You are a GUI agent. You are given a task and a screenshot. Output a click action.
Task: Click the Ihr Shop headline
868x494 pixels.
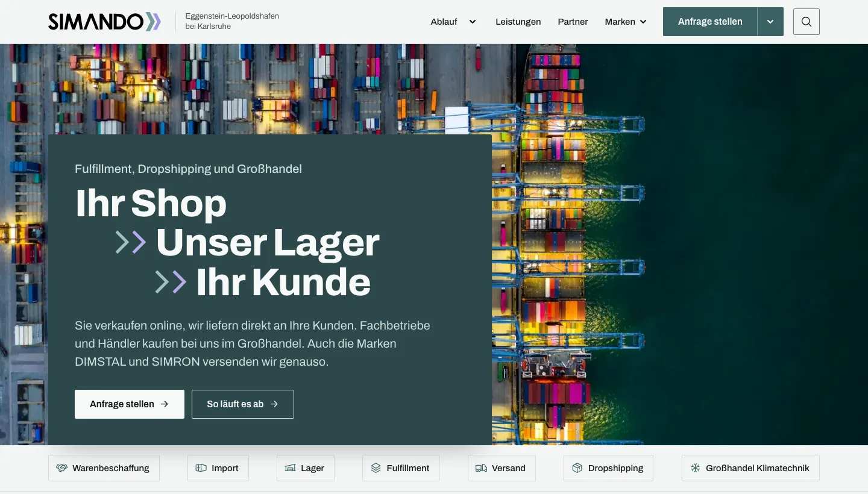click(151, 204)
